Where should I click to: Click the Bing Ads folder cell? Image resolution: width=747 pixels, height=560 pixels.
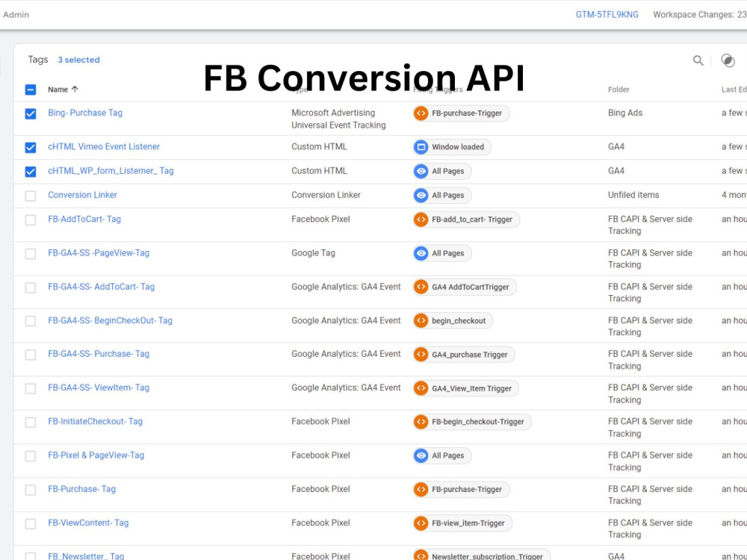click(x=625, y=113)
